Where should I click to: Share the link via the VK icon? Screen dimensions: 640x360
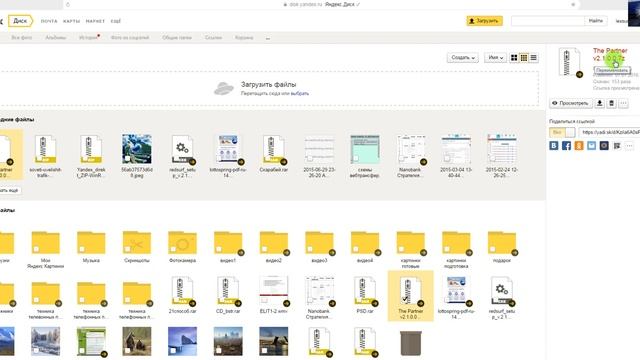pyautogui.click(x=553, y=146)
